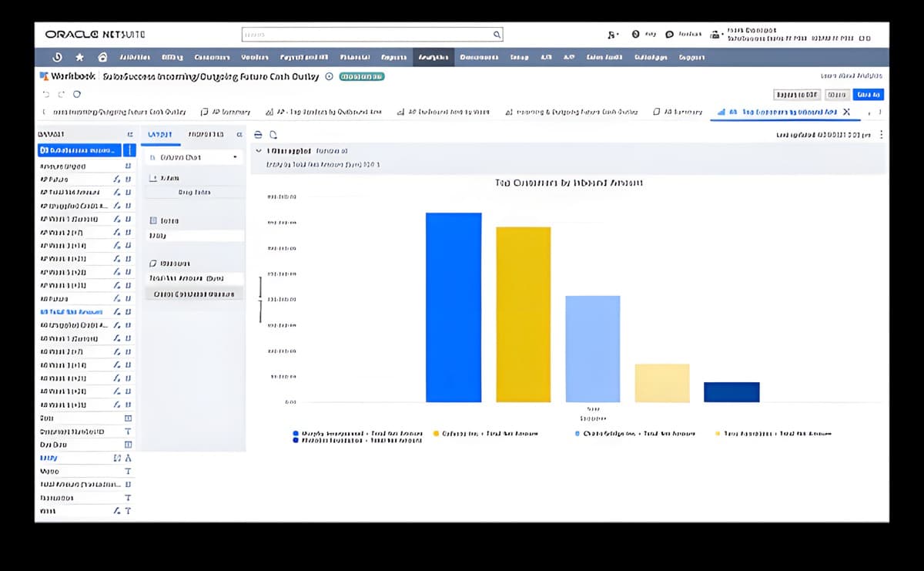Click the Print icon above the chart
The width and height of the screenshot is (924, 571).
(x=258, y=133)
